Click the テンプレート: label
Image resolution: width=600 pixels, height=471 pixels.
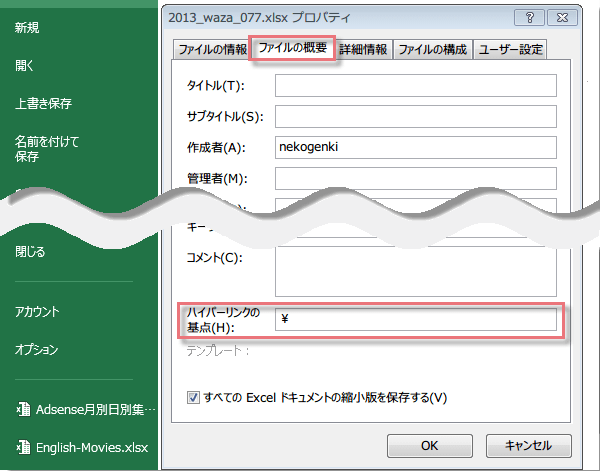(x=218, y=350)
